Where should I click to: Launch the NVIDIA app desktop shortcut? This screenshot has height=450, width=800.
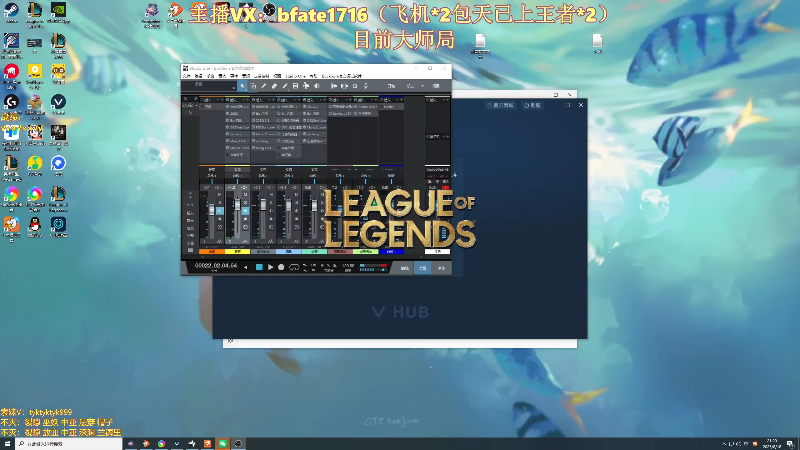click(x=58, y=11)
